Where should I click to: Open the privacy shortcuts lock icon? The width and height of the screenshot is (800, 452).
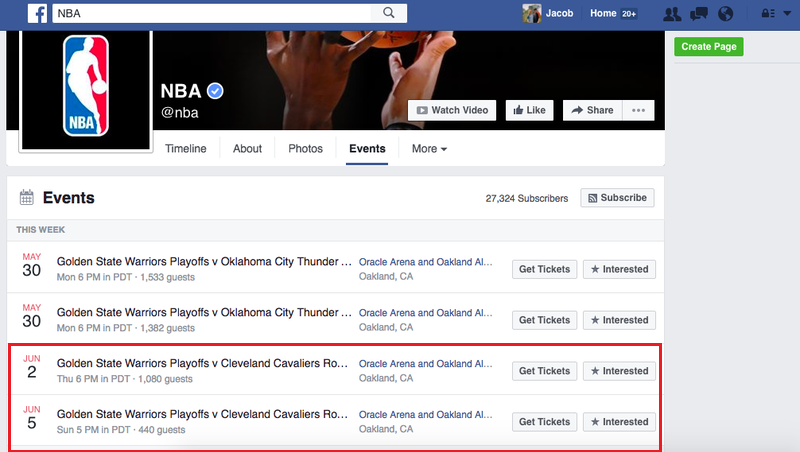tap(768, 13)
